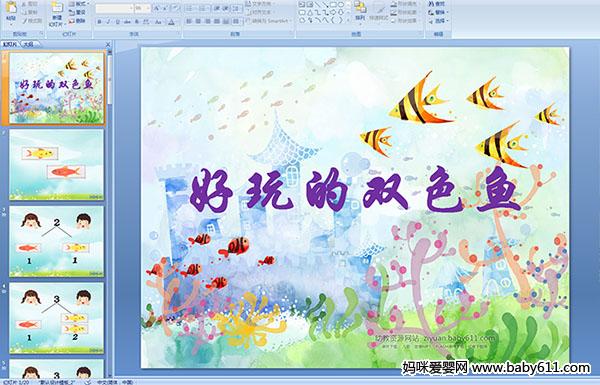Open the Quick Styles gallery
This screenshot has height=385, width=600.
[379, 11]
